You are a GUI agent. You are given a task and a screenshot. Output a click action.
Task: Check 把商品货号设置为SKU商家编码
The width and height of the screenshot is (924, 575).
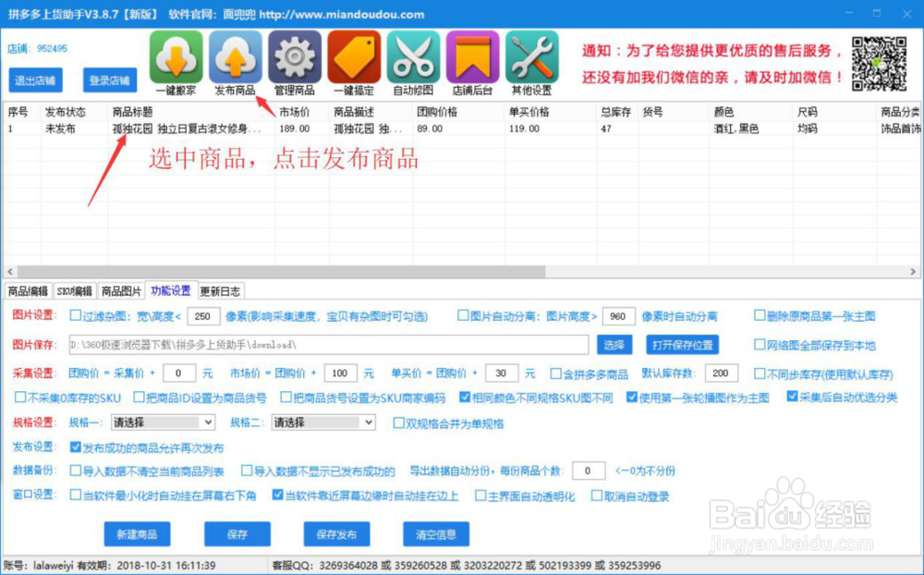pos(286,397)
